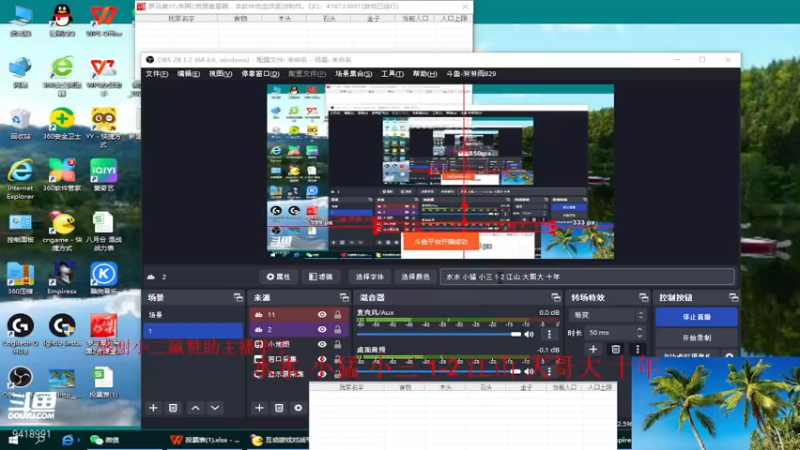Open source filters button
The width and height of the screenshot is (800, 450).
[320, 277]
